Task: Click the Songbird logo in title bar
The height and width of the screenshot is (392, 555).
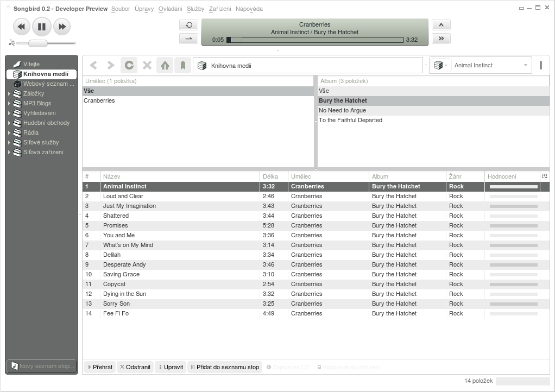Action: coord(8,7)
